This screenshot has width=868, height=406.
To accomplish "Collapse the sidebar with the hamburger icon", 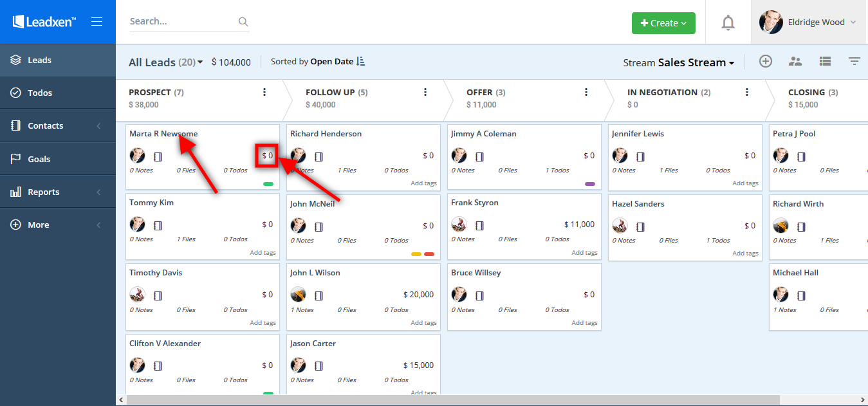I will 97,22.
